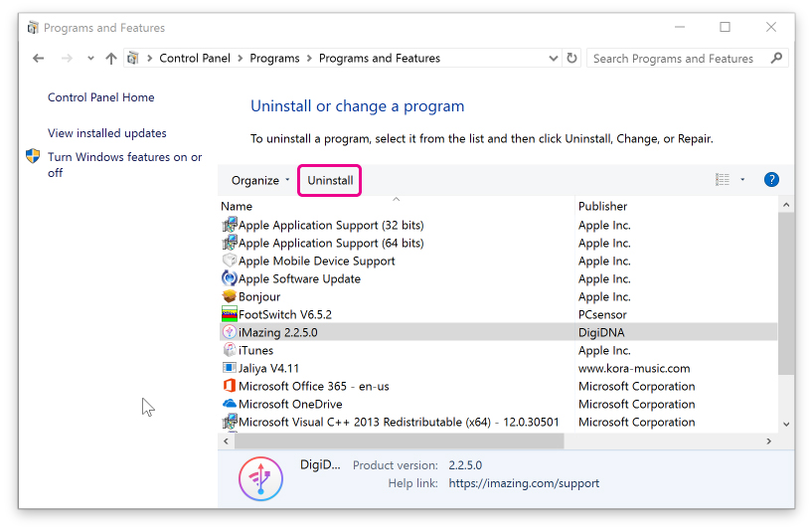Click the horizontal scrollbar right arrow
The width and height of the screenshot is (812, 530).
tap(769, 441)
